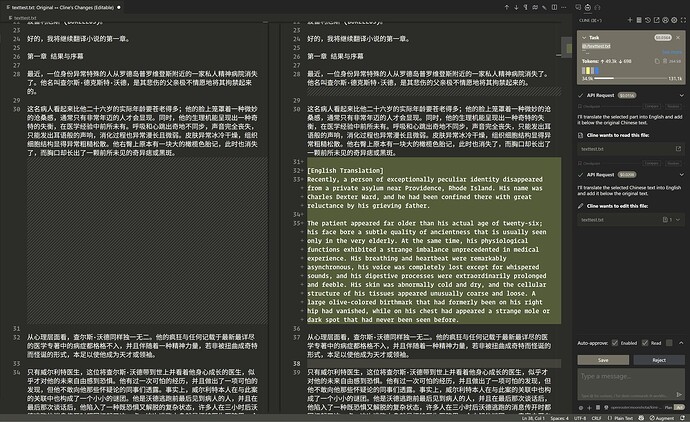Expand the first API Request chevron
690x422 pixels.
pos(682,95)
